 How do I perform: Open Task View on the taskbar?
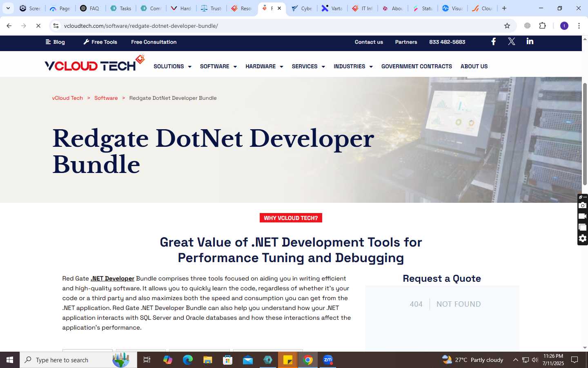[147, 360]
